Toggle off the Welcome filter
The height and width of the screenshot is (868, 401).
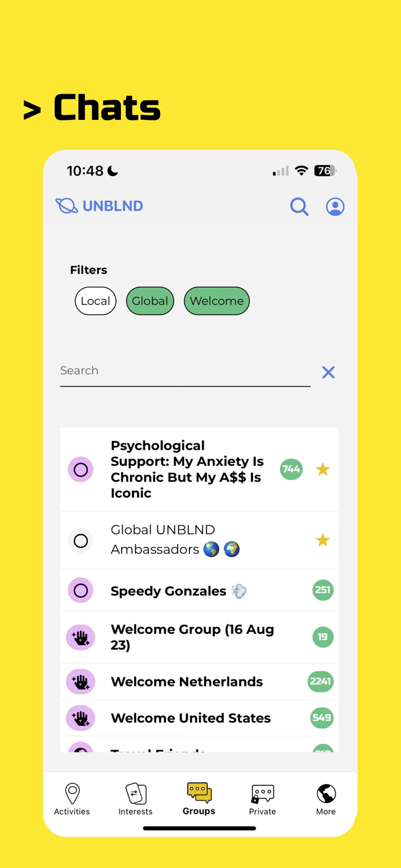216,301
